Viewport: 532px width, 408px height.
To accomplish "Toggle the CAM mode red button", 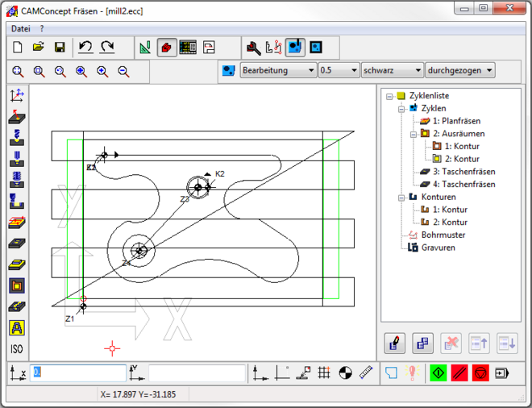I will click(x=168, y=48).
